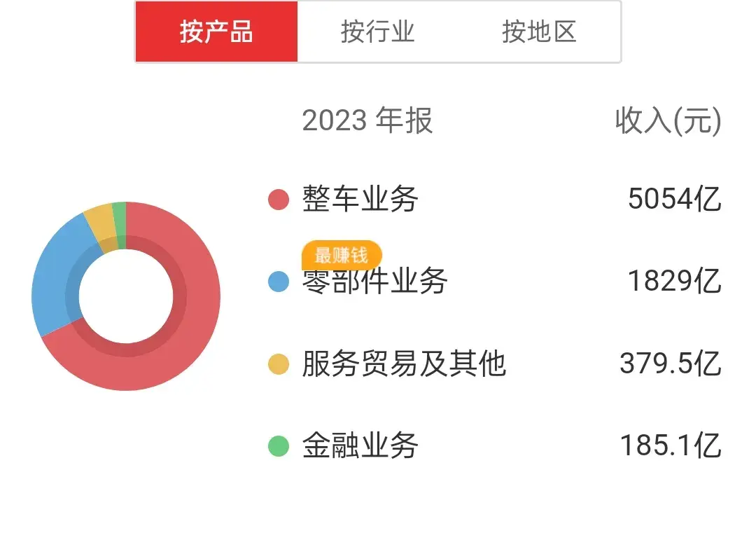The height and width of the screenshot is (540, 756).
Task: Select the 整车业务 row label
Action: point(360,200)
